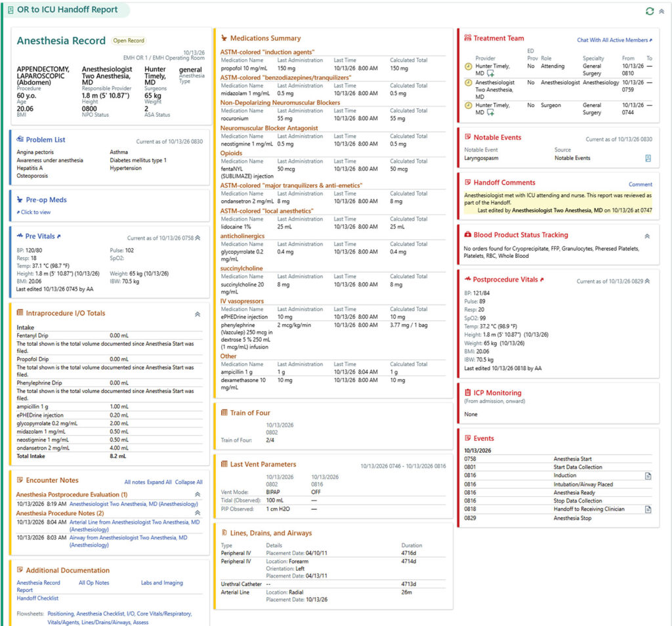Screen dimensions: 672x626
Task: Click the Events section icon
Action: pos(467,438)
